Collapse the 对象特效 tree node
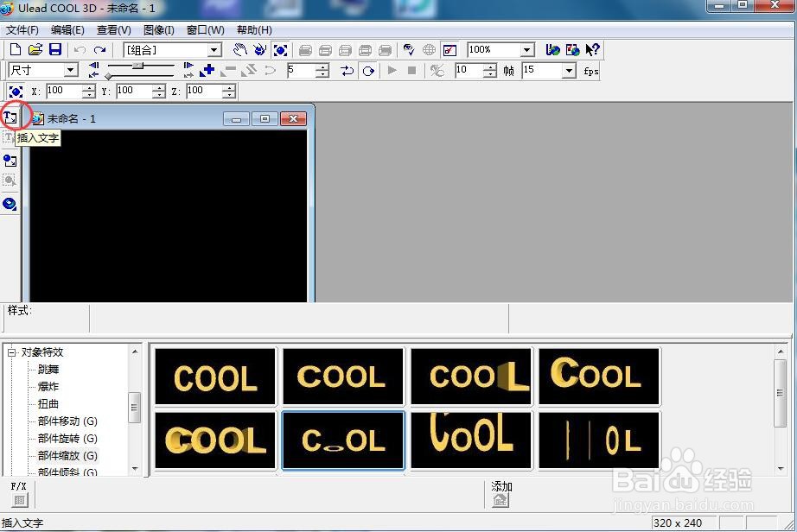This screenshot has width=797, height=532. [x=12, y=352]
